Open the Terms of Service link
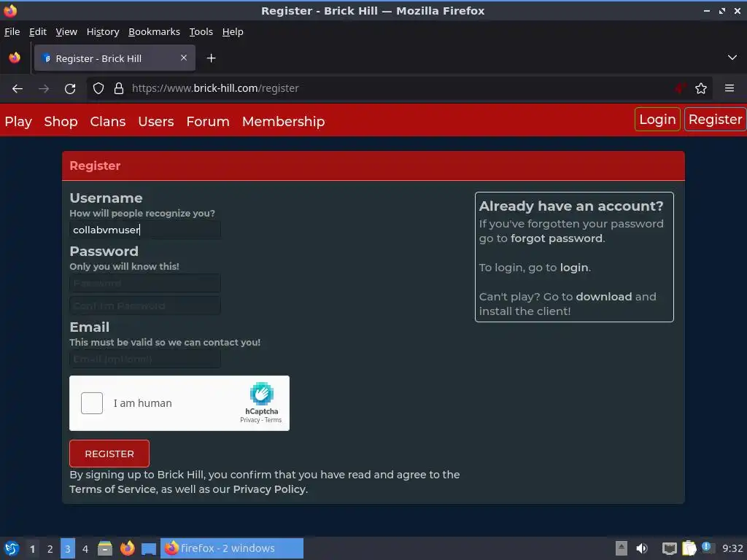This screenshot has height=560, width=747. [x=113, y=489]
